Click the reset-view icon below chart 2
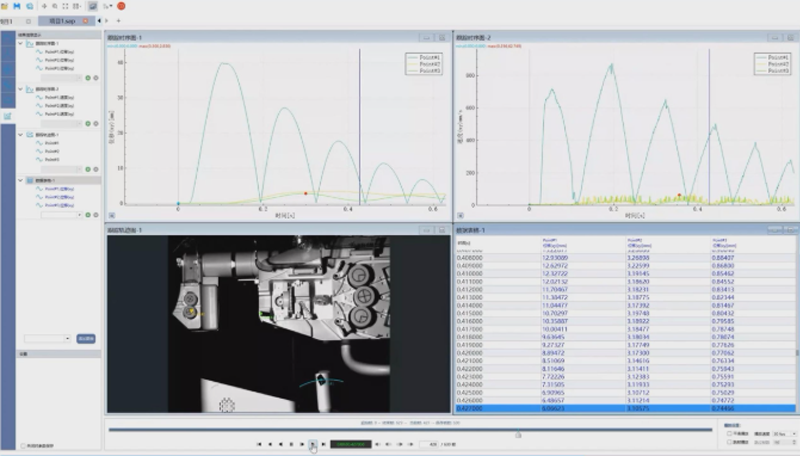 pyautogui.click(x=460, y=215)
